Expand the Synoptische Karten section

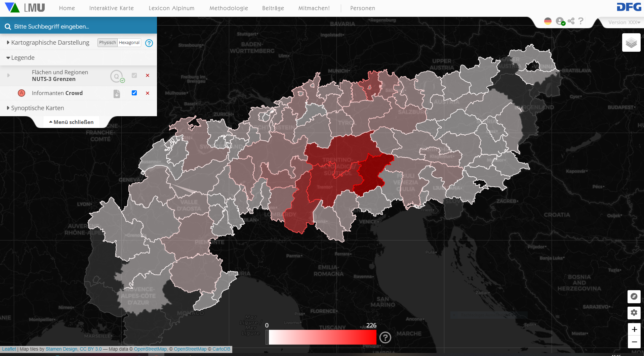pyautogui.click(x=37, y=108)
